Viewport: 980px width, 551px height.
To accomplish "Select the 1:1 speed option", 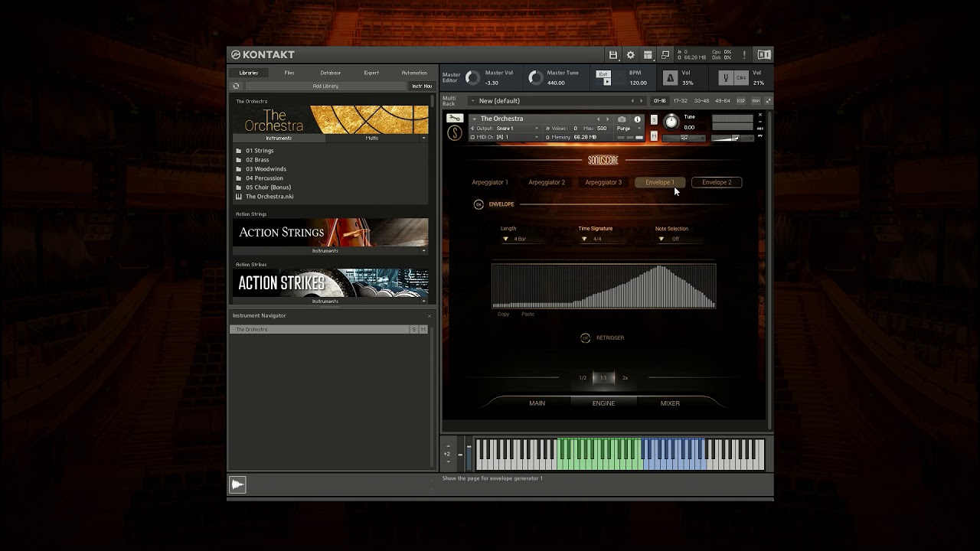I will pos(603,378).
